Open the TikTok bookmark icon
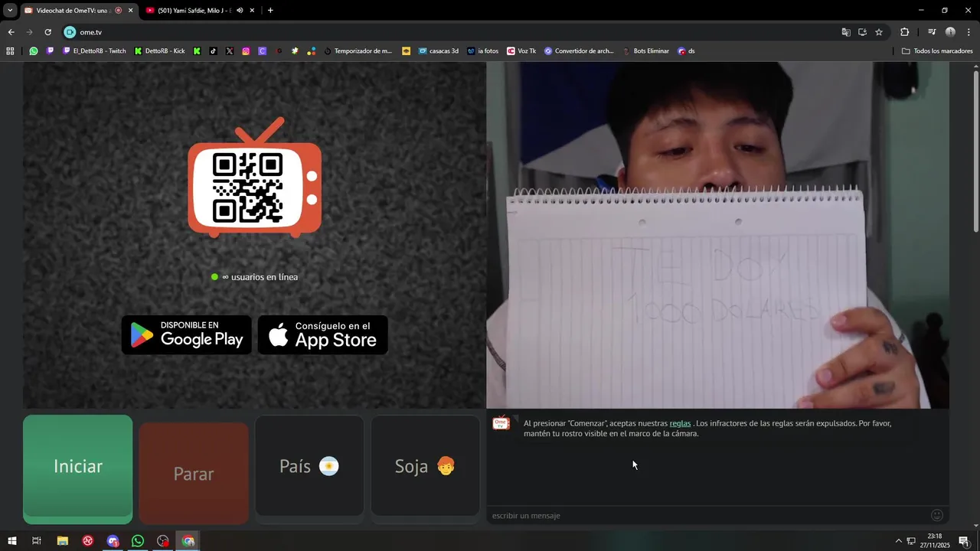The width and height of the screenshot is (980, 551). pyautogui.click(x=213, y=51)
